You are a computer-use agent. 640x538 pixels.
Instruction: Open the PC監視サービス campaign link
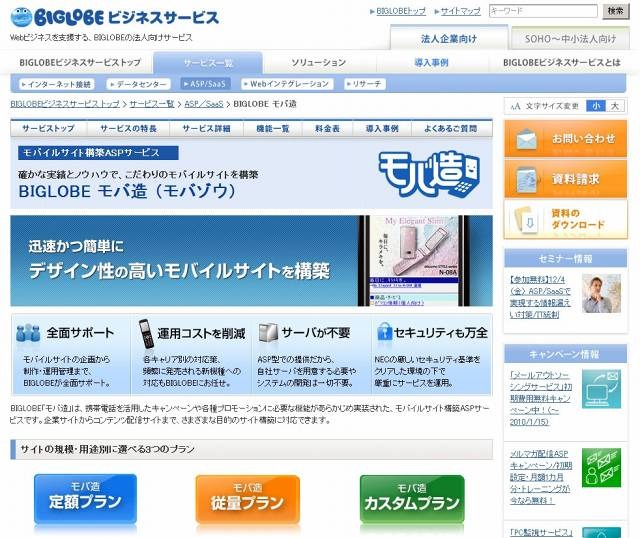point(541,532)
